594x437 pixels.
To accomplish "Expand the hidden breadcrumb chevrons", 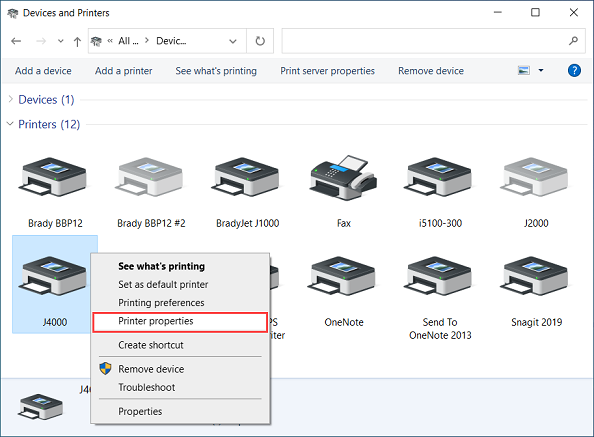I will click(110, 41).
